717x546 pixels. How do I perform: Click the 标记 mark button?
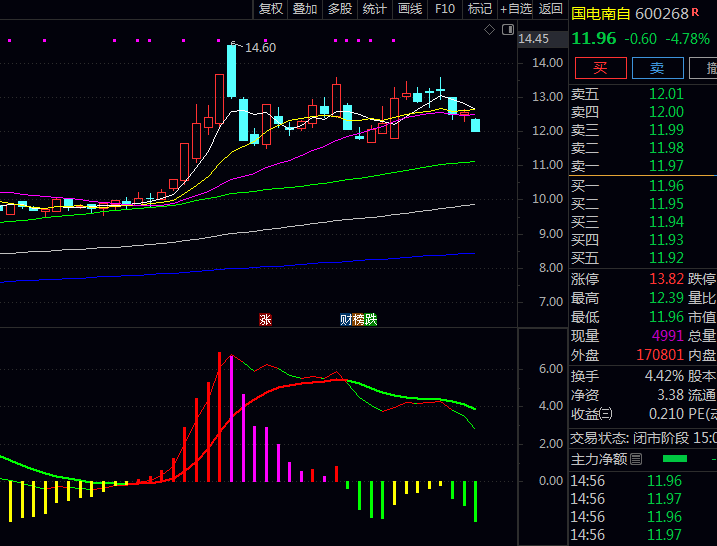[x=480, y=9]
